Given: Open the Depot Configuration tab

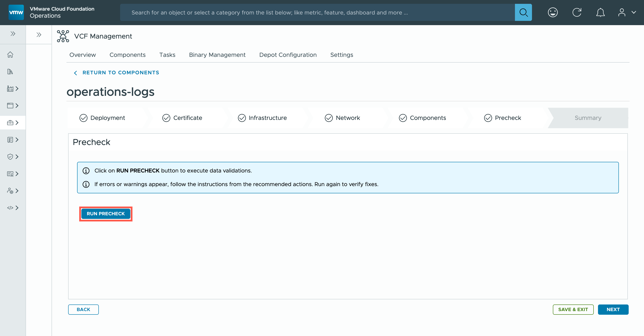Looking at the screenshot, I should 288,55.
